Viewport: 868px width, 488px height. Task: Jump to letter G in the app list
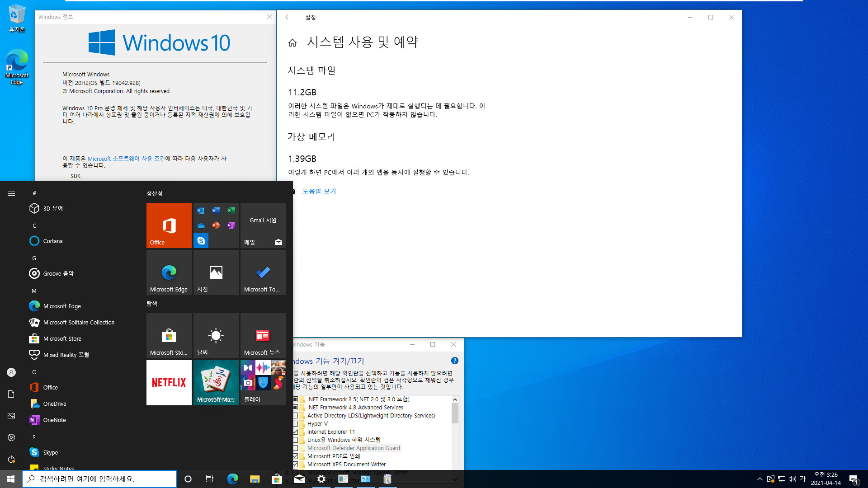[34, 258]
